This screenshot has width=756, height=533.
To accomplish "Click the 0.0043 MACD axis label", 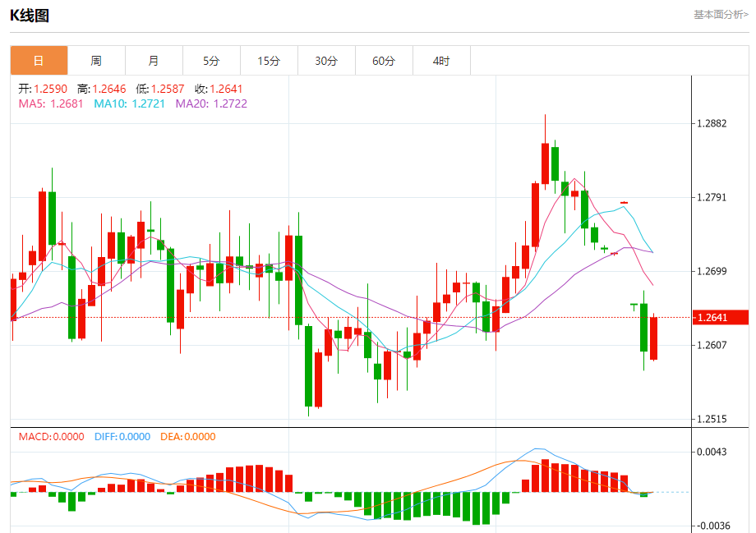I will 712,452.
